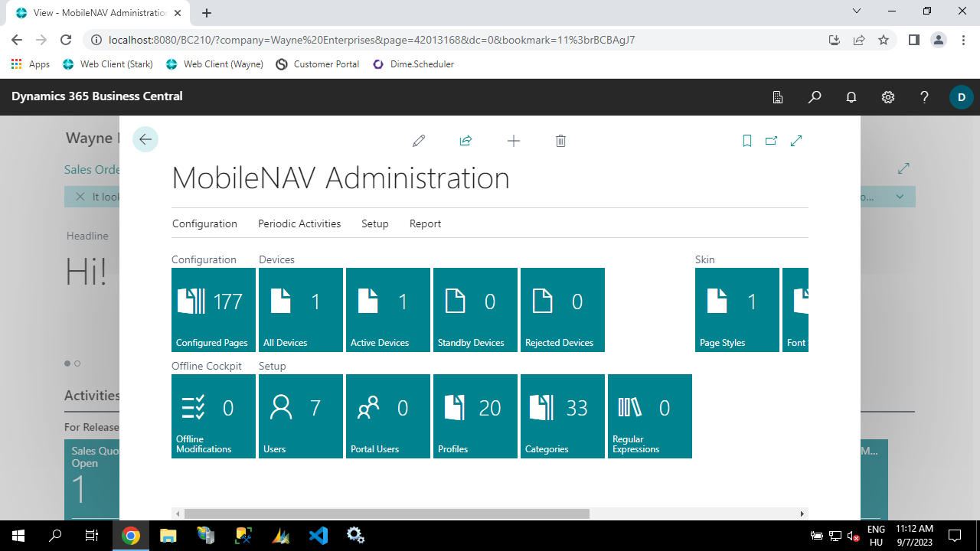Open the Active Devices tile

pyautogui.click(x=388, y=310)
